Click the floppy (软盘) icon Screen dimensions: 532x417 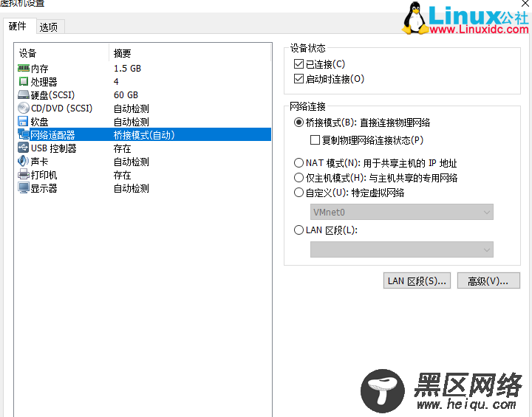tap(23, 121)
